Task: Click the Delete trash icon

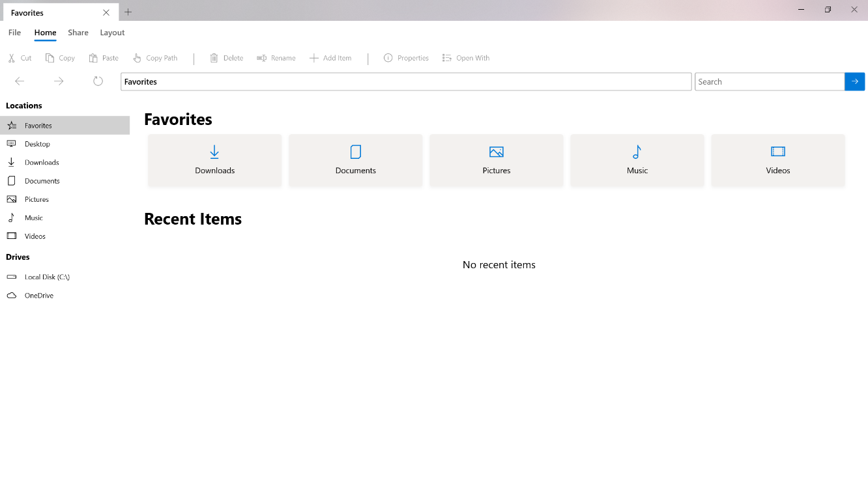Action: (x=214, y=58)
